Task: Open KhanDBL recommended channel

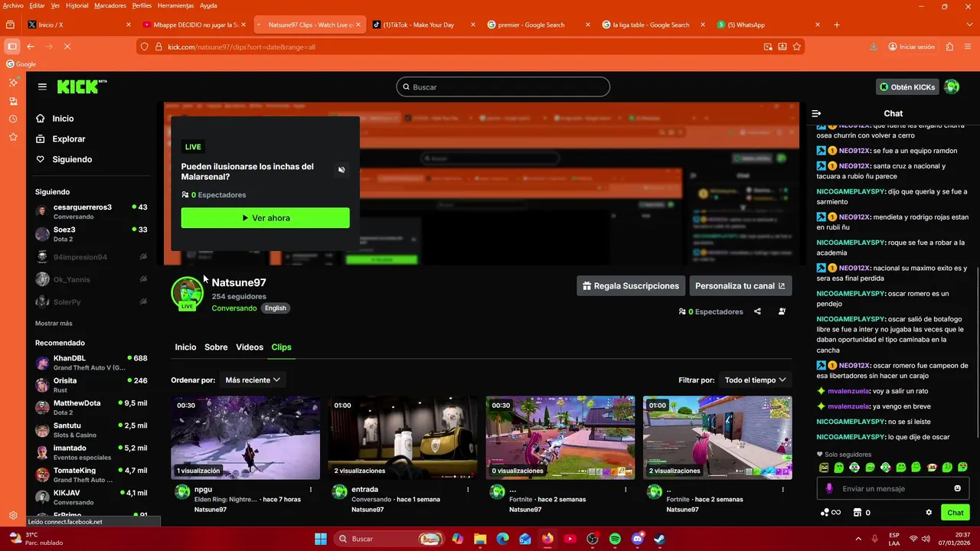Action: coord(92,363)
